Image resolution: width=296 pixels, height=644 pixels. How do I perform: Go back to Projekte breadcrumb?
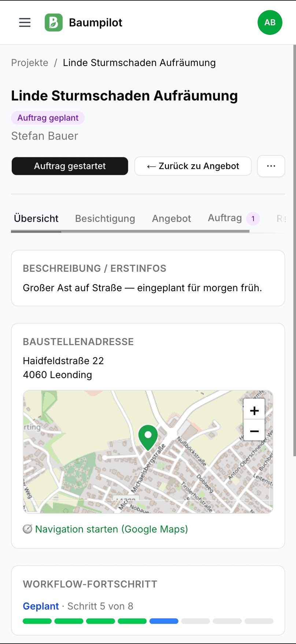pos(30,63)
